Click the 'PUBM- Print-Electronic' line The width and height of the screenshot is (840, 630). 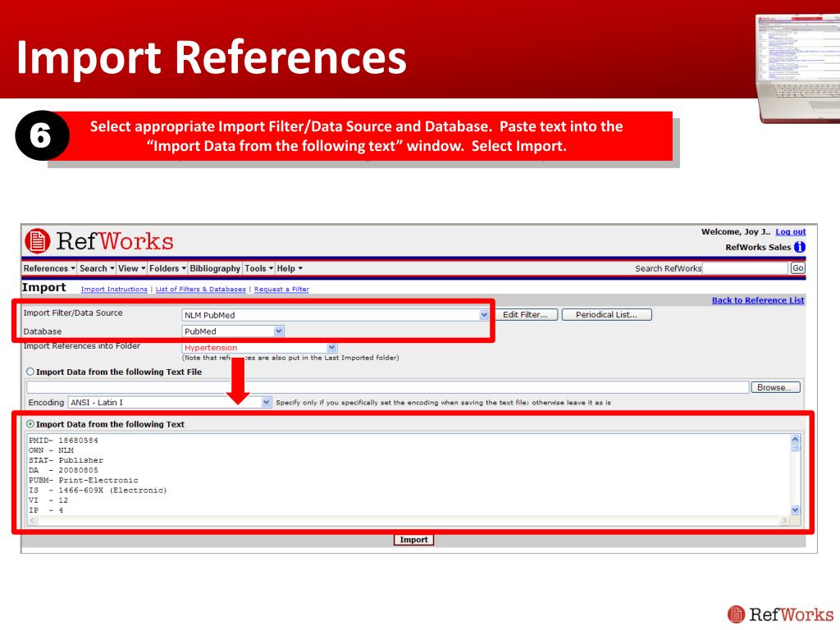tap(83, 481)
